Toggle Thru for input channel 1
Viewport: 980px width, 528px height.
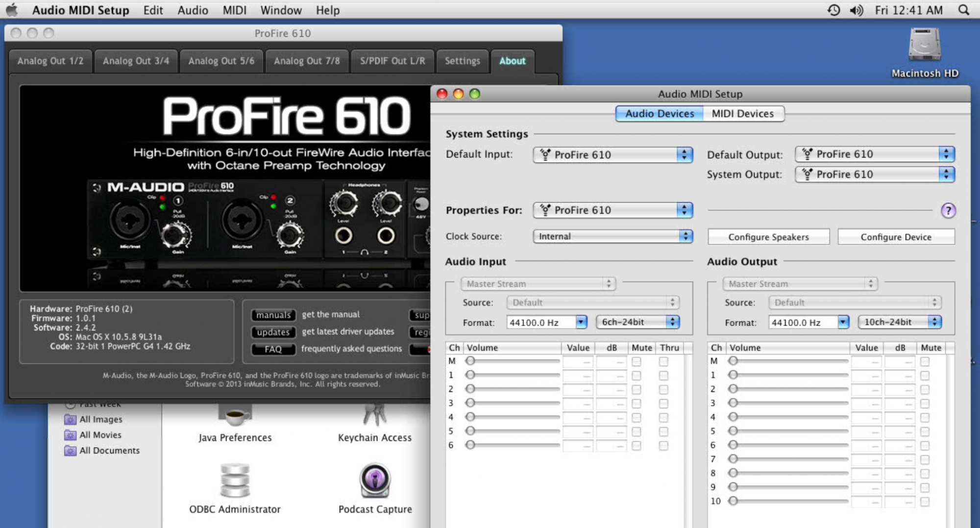(663, 376)
